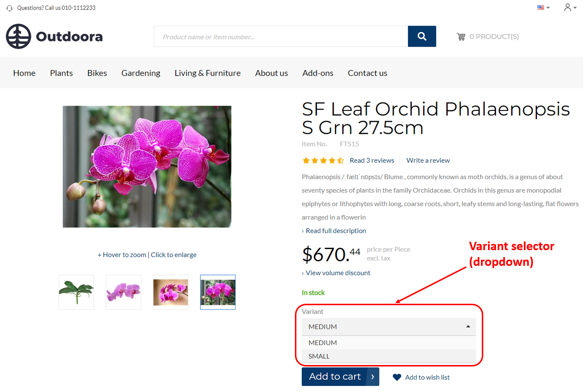This screenshot has height=392, width=584.
Task: View volume discount details
Action: coord(338,273)
